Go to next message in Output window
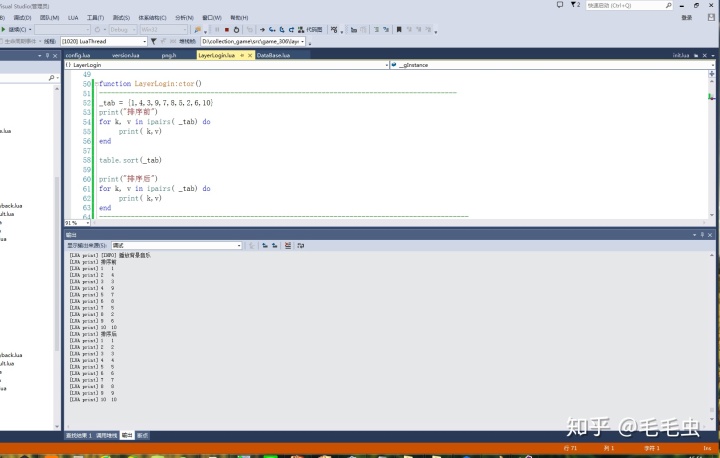The width and height of the screenshot is (720, 458). point(275,245)
